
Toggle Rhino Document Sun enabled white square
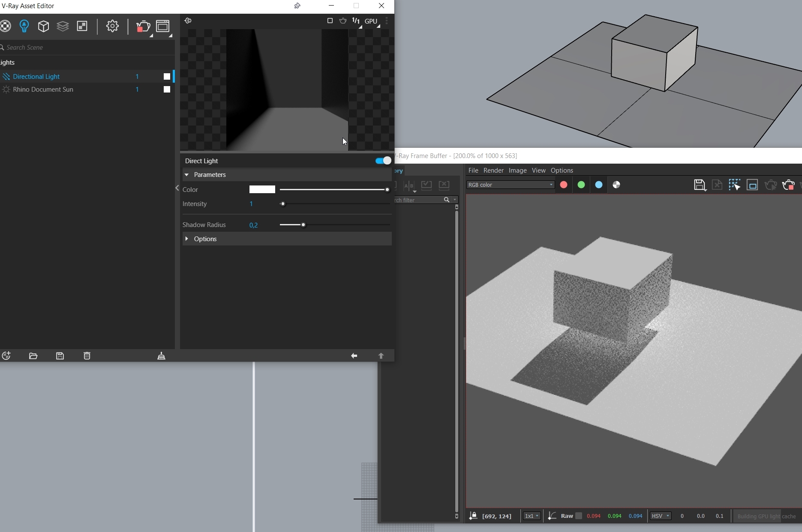167,90
